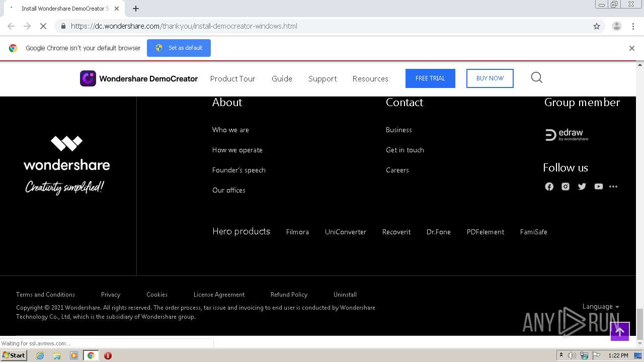
Task: Go back with the browser back arrow
Action: (x=11, y=26)
